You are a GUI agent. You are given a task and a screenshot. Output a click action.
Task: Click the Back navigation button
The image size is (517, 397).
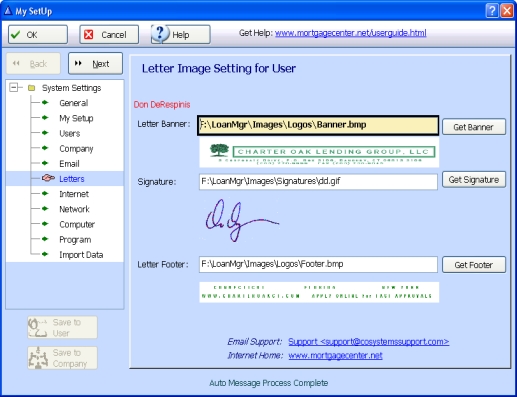[x=33, y=63]
